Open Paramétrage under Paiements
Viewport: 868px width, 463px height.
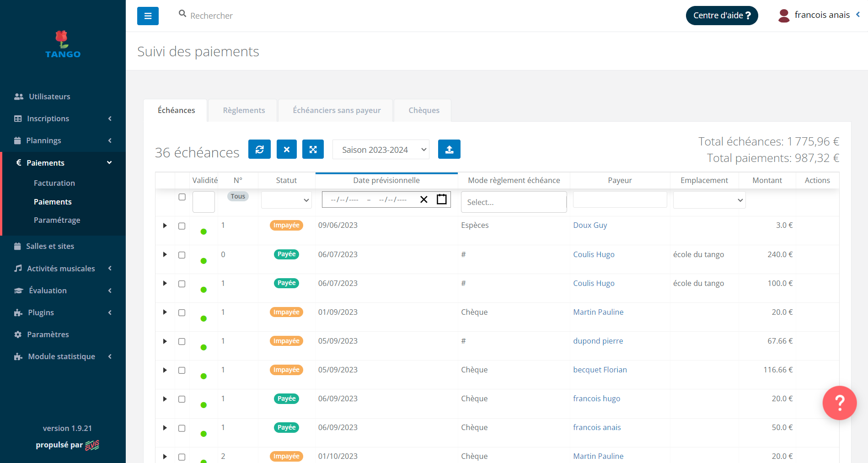click(57, 220)
